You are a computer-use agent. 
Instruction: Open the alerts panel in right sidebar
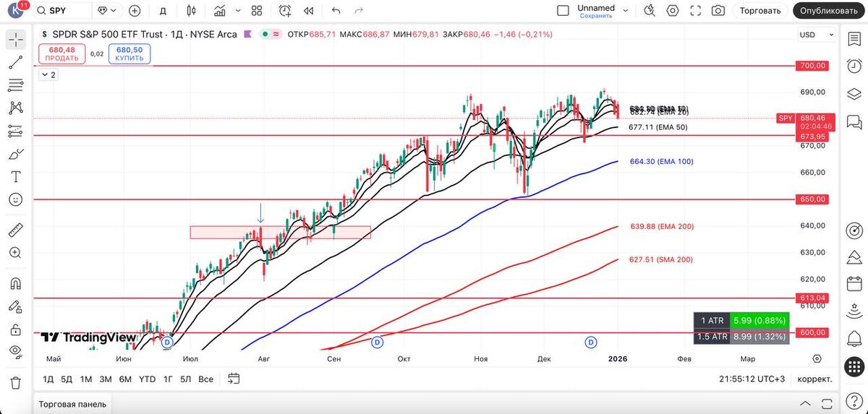tap(854, 66)
